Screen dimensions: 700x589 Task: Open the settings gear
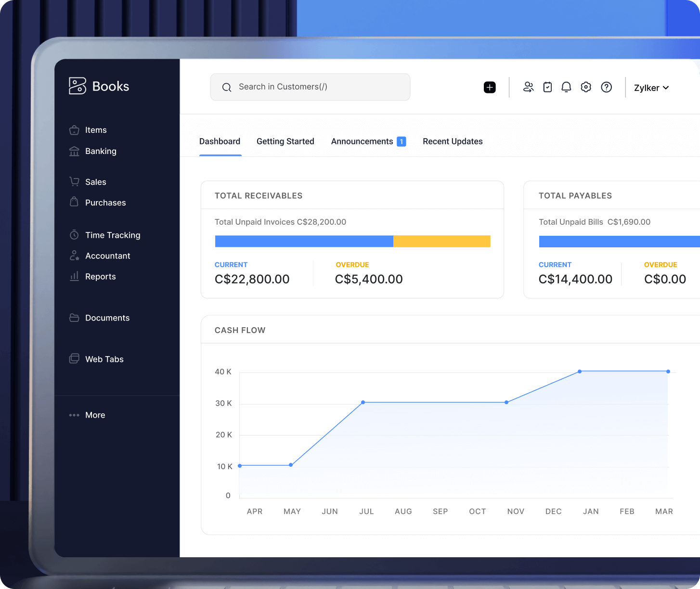pos(586,87)
